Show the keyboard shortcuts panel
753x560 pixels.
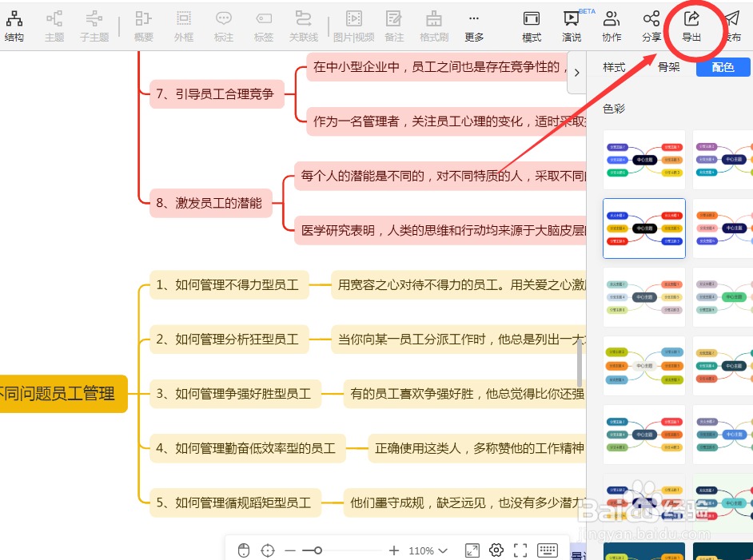[548, 550]
